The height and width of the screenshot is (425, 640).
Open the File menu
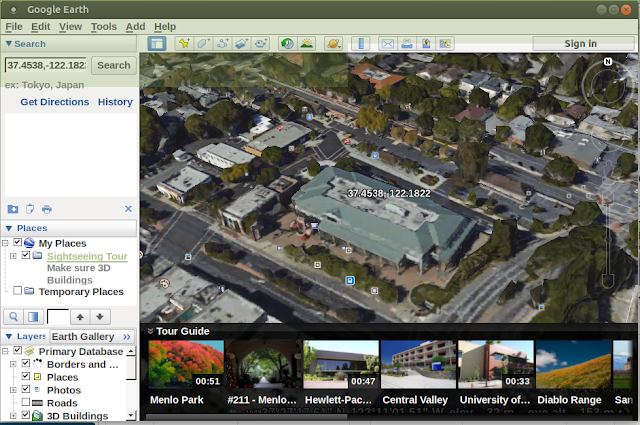pyautogui.click(x=14, y=27)
